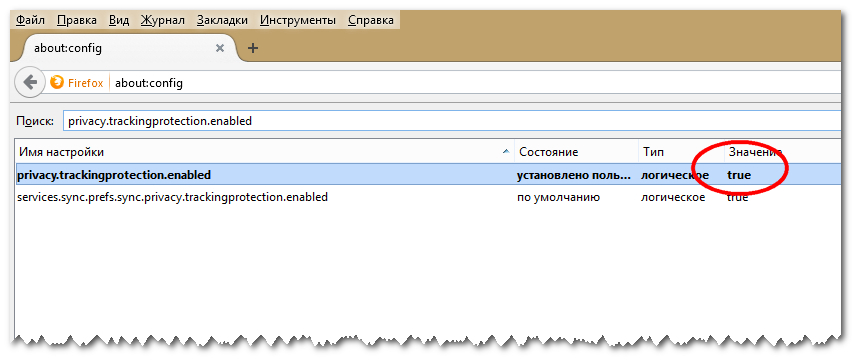This screenshot has width=852, height=363.
Task: Click the Поиск label
Action: (35, 121)
